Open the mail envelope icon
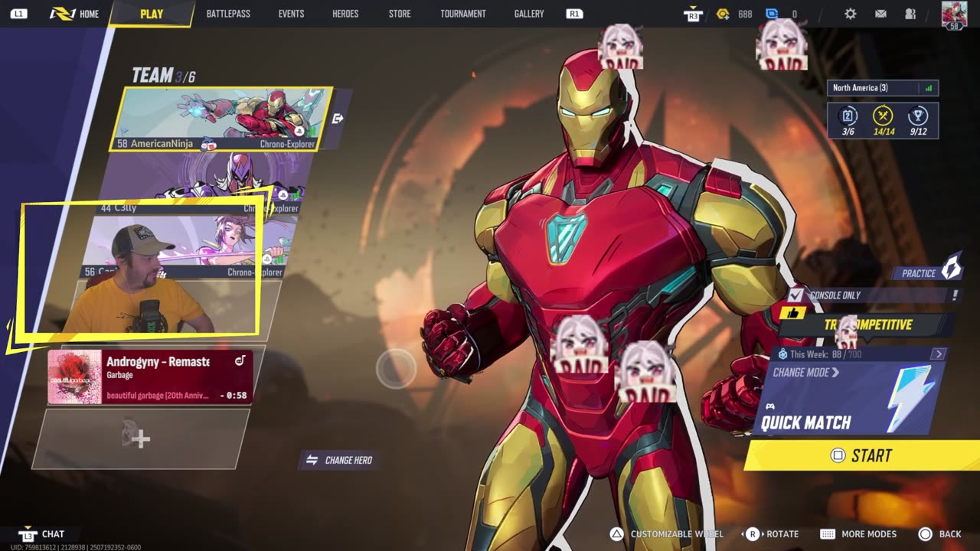Screen dimensions: 980x551 coord(881,14)
